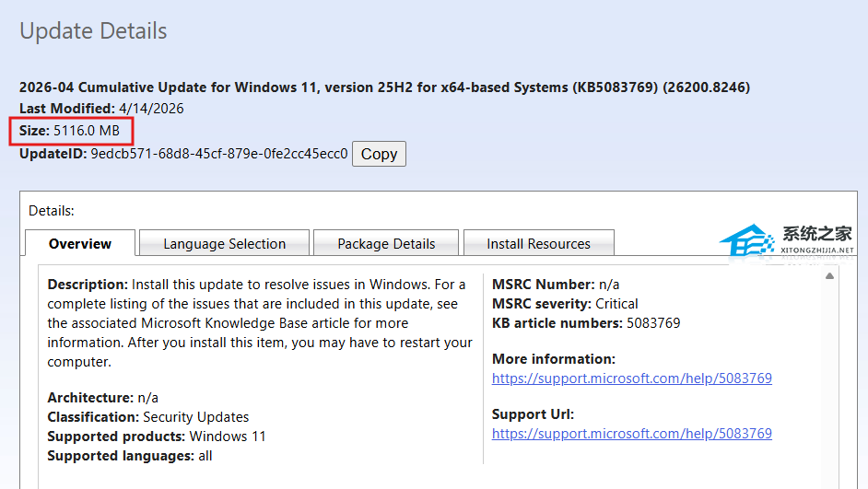
Task: Click the scrollbar up arrow
Action: [829, 275]
